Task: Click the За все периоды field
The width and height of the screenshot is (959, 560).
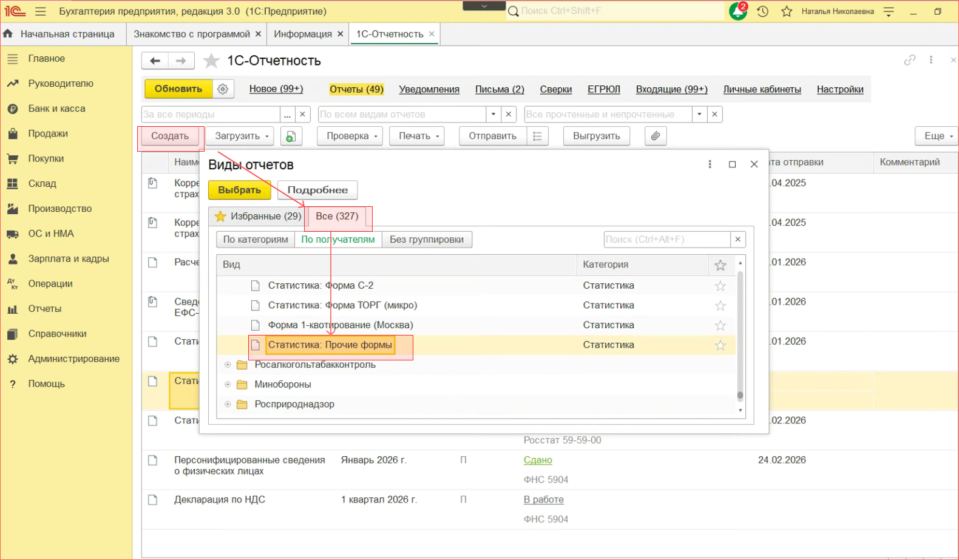Action: click(x=211, y=114)
